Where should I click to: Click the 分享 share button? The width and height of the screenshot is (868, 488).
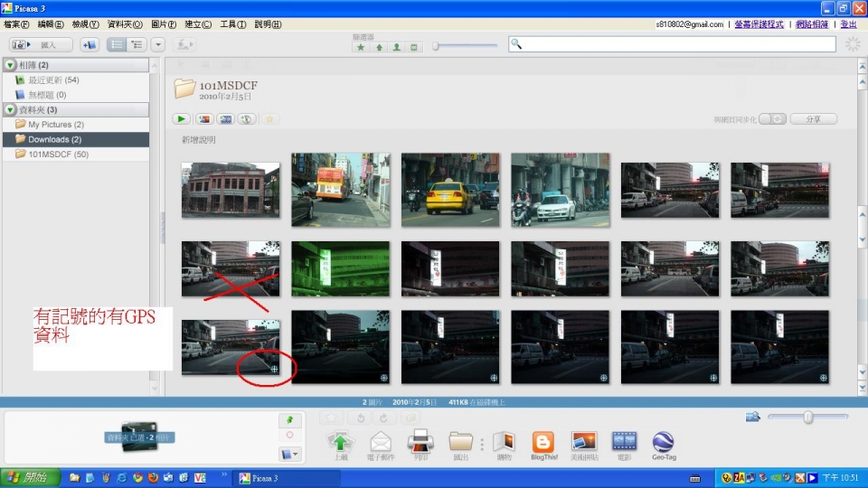(x=813, y=119)
